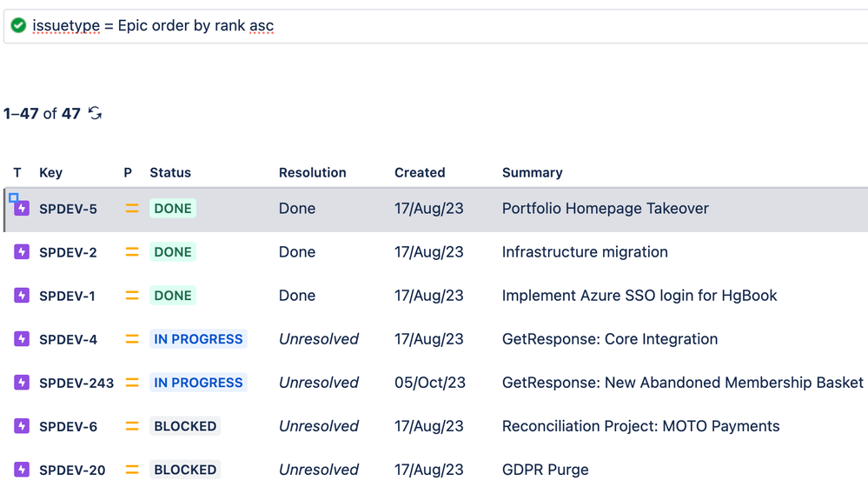
Task: Open Portfolio Homepage Takeover summary link
Action: (605, 209)
